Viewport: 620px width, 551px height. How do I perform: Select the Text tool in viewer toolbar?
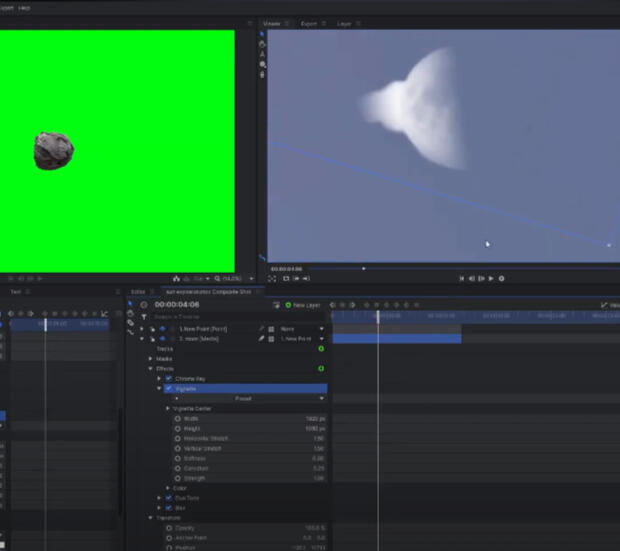(x=262, y=55)
